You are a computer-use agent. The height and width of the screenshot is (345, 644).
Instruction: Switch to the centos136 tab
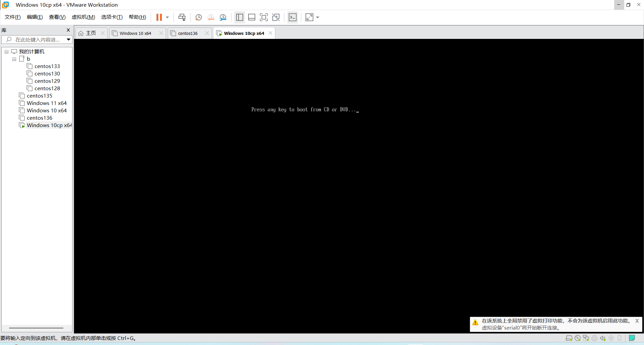click(x=187, y=33)
